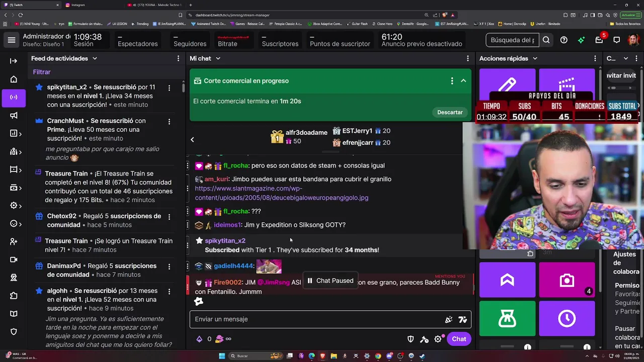Screen dimensions: 644x362
Task: Click the green money bag quick action tile
Action: pos(507,318)
